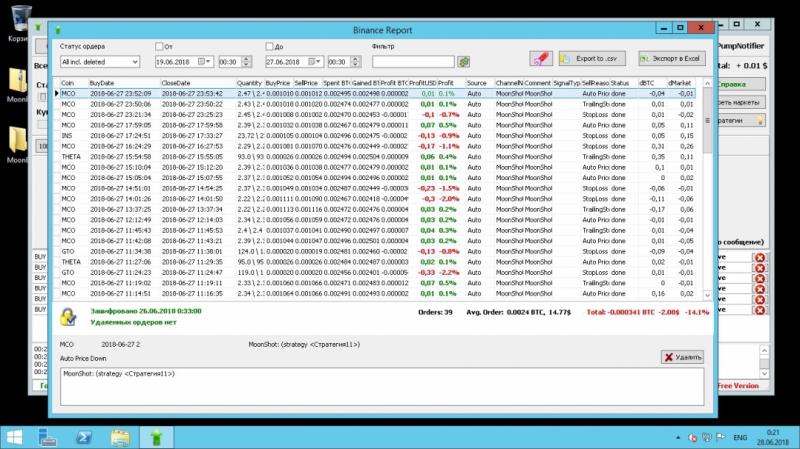800x449 pixels.
Task: Open the Recycle Bin desktop icon
Action: (x=20, y=23)
